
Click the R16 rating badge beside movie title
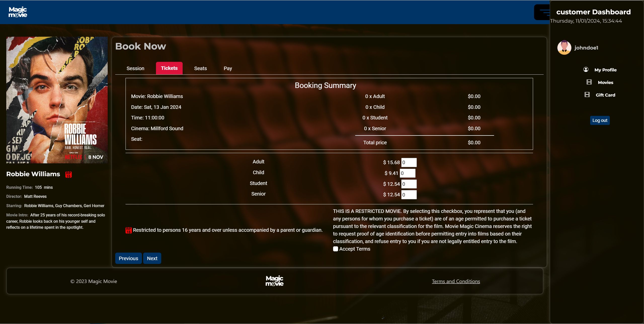[68, 174]
